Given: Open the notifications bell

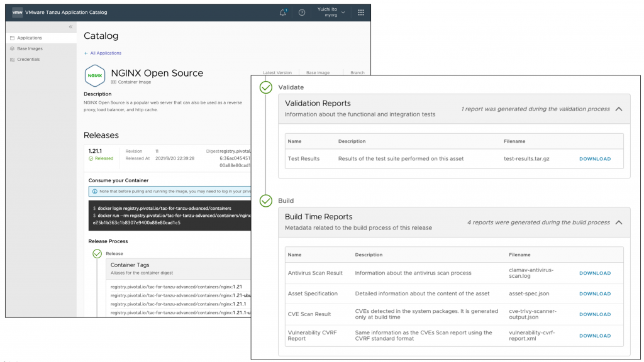Looking at the screenshot, I should 283,13.
